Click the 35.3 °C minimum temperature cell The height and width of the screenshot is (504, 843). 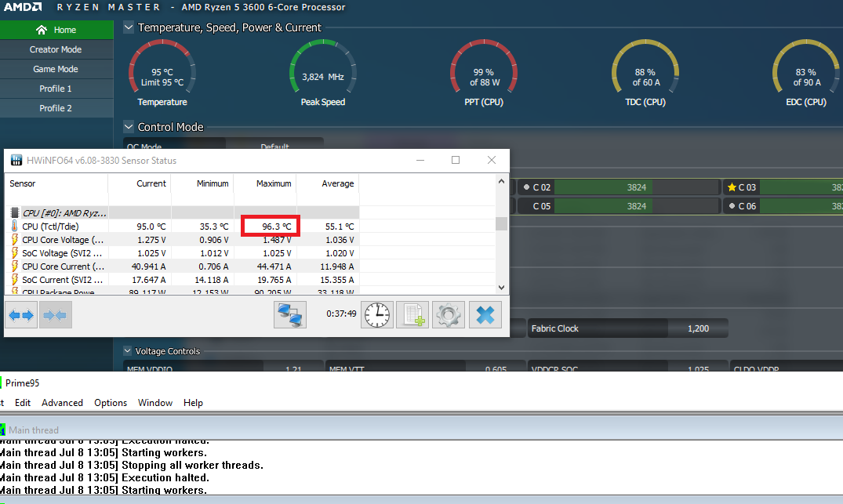click(213, 227)
